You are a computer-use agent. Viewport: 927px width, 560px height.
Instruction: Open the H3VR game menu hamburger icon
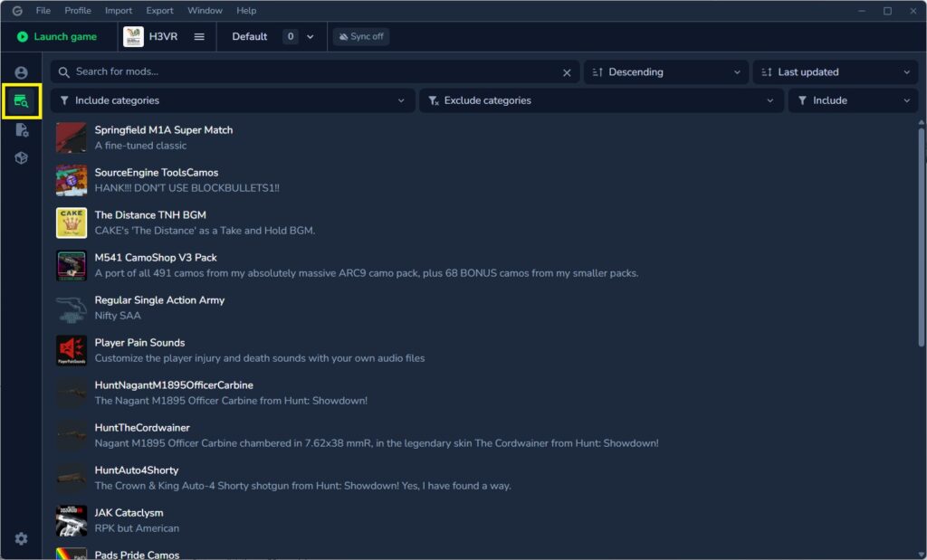point(196,36)
